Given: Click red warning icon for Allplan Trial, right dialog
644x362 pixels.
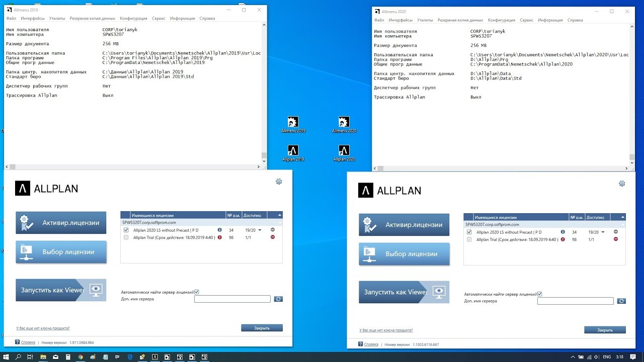Looking at the screenshot, I should [562, 239].
